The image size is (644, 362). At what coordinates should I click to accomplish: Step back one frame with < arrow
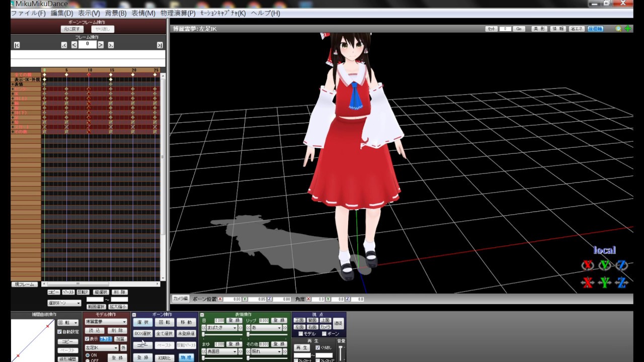[74, 45]
